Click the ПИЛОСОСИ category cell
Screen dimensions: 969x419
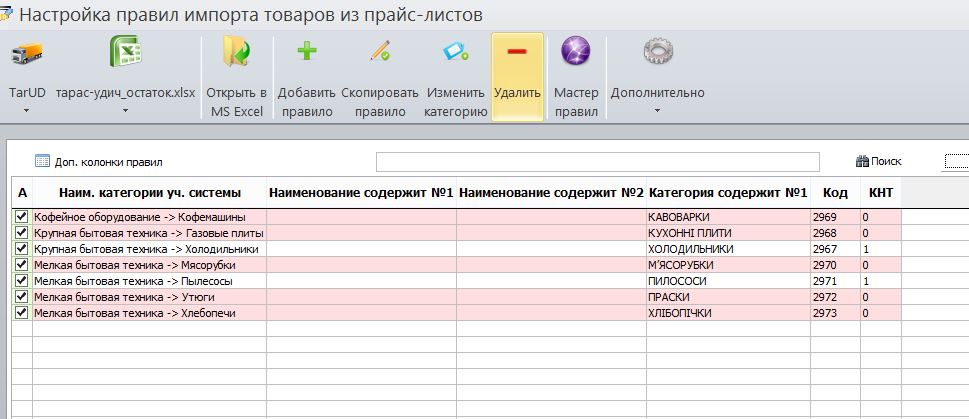pyautogui.click(x=728, y=281)
